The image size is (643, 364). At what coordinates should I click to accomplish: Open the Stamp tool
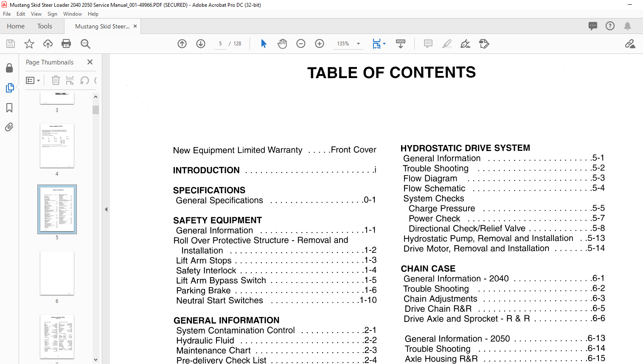484,44
